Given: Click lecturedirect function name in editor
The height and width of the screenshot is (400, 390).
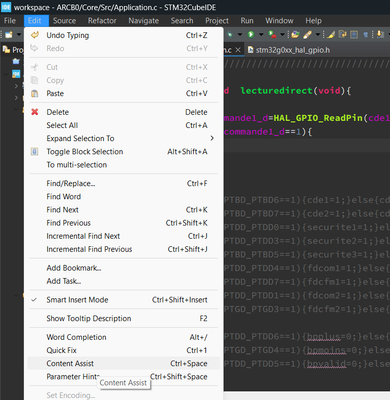Looking at the screenshot, I should point(276,91).
